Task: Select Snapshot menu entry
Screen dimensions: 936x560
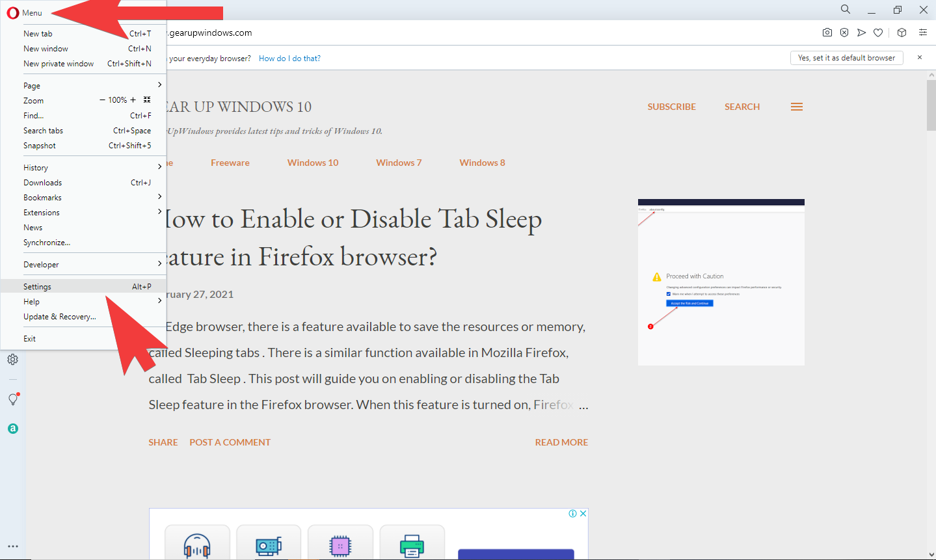Action: click(83, 145)
